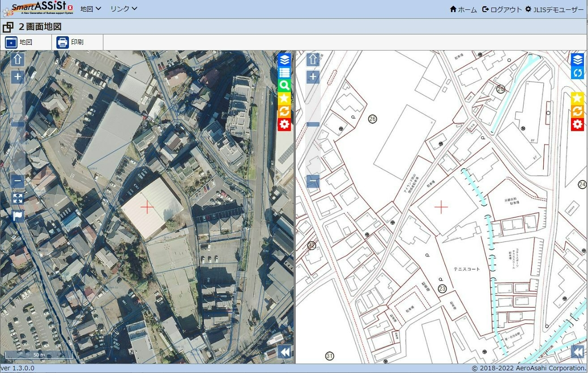Click the blue sync icon on the line map
Viewport: 588px width, 373px height.
577,73
